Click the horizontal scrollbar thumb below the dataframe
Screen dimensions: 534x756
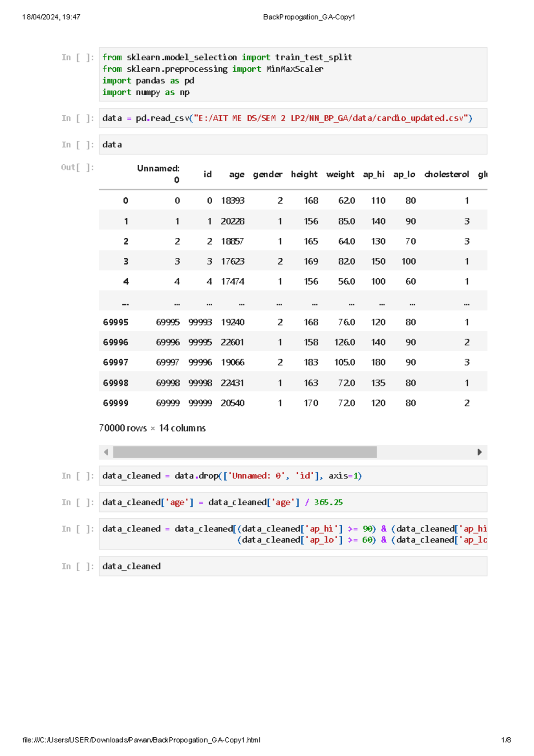click(x=245, y=452)
